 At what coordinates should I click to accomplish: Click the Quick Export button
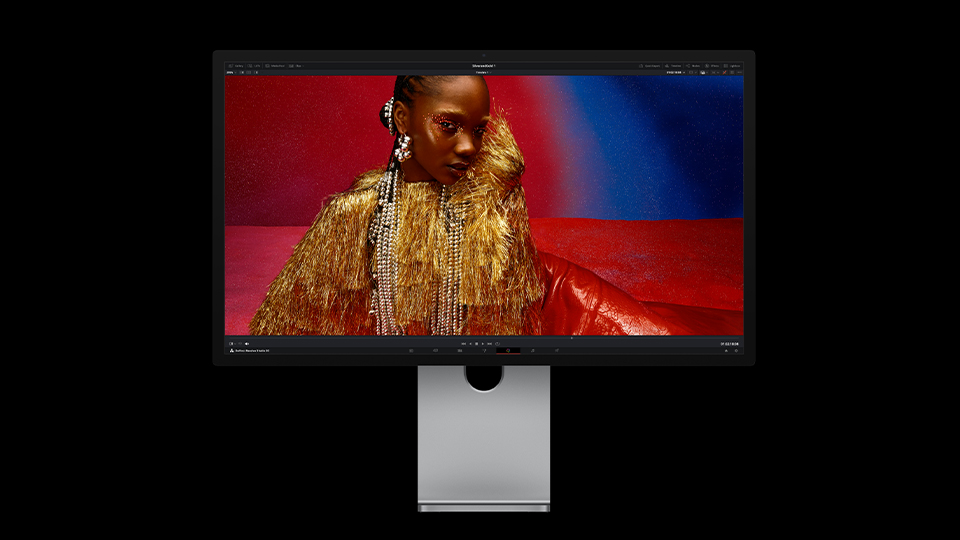point(650,66)
